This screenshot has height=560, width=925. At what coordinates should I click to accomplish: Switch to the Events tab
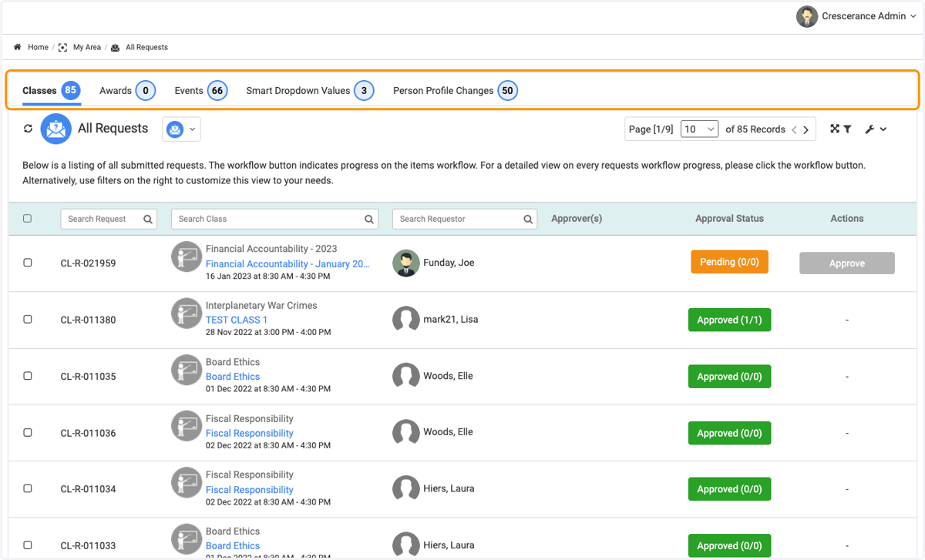[200, 91]
